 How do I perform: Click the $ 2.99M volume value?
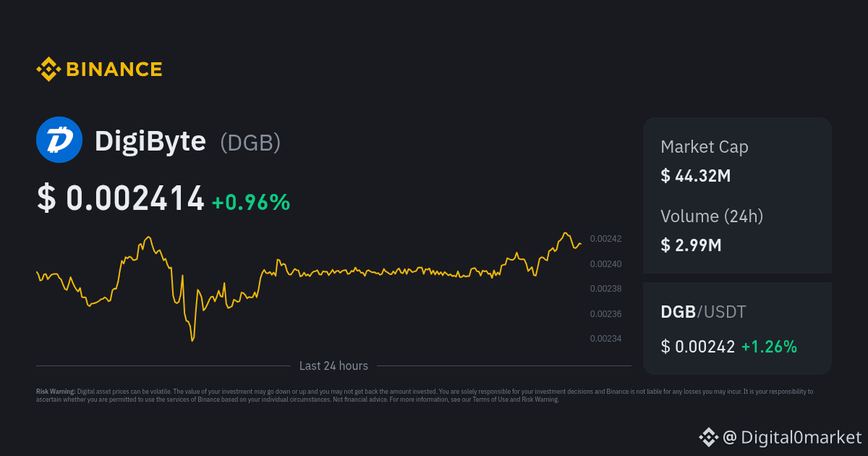tap(691, 245)
